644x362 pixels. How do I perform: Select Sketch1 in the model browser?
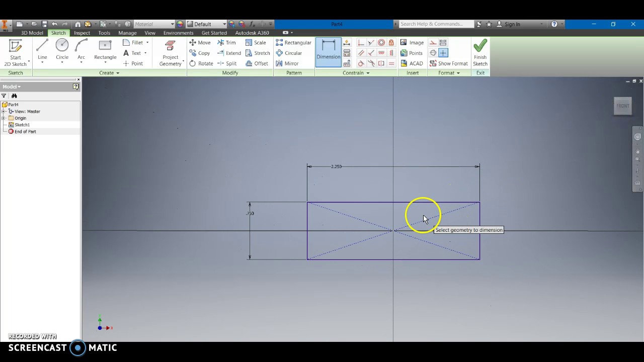(x=22, y=125)
